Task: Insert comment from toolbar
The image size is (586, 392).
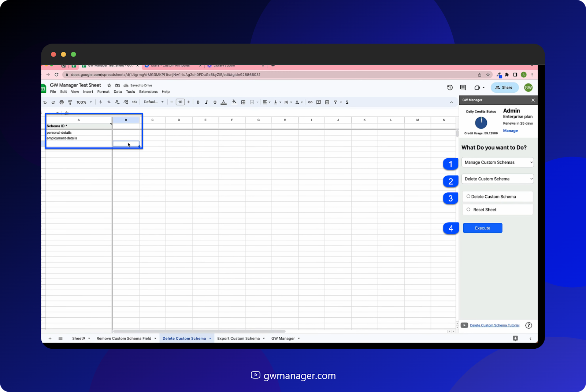Action: [319, 102]
